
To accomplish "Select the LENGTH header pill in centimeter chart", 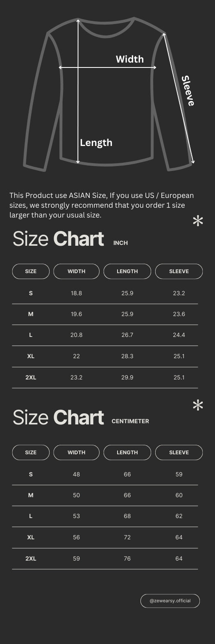I will point(127,453).
